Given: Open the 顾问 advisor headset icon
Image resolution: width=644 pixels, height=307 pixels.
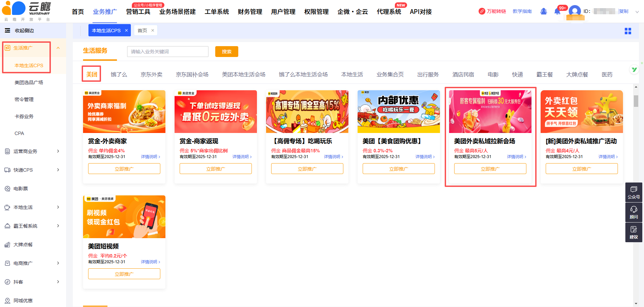Looking at the screenshot, I should point(633,212).
